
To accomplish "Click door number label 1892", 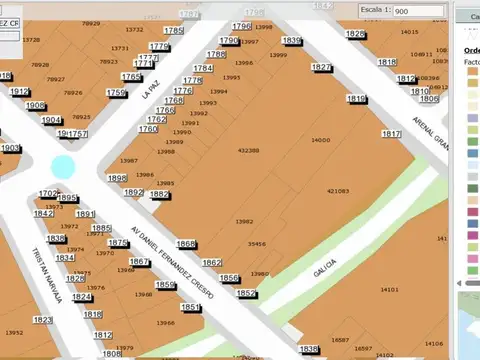I will [x=134, y=192].
